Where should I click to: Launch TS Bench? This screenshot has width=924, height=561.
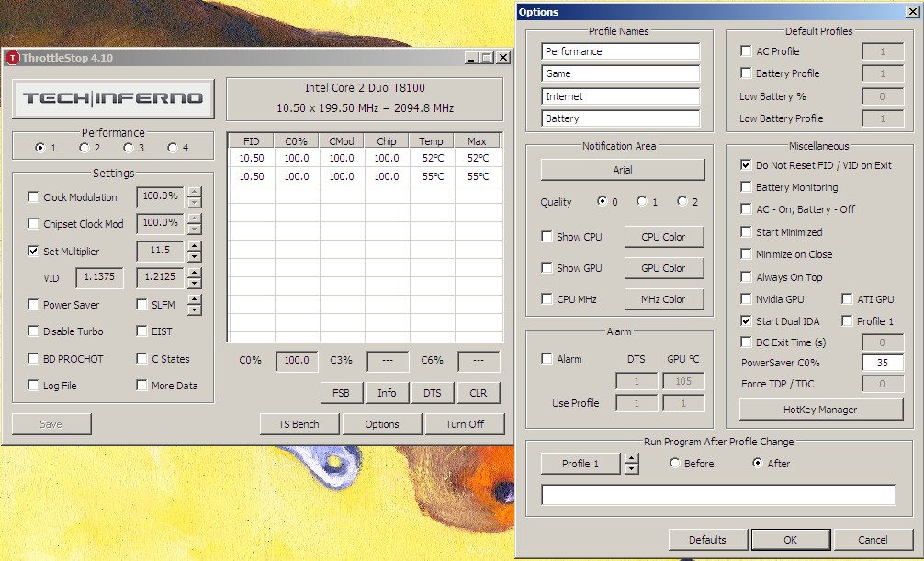[299, 424]
